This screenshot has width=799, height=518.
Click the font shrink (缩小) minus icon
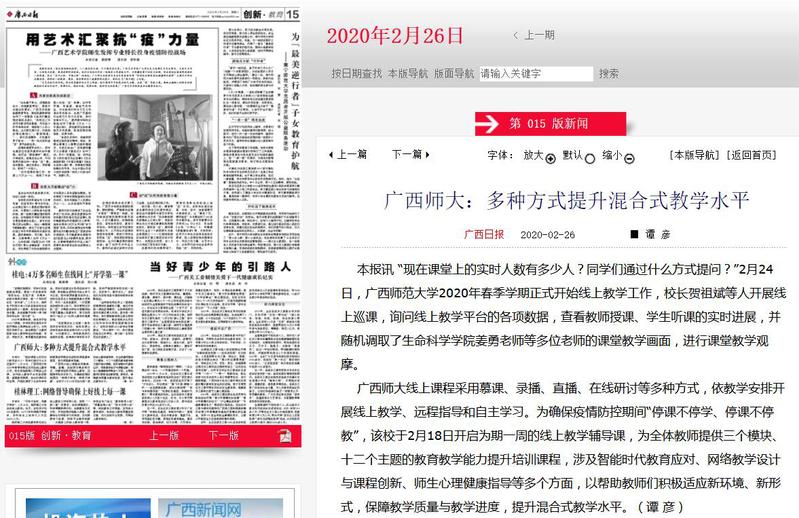coord(629,157)
